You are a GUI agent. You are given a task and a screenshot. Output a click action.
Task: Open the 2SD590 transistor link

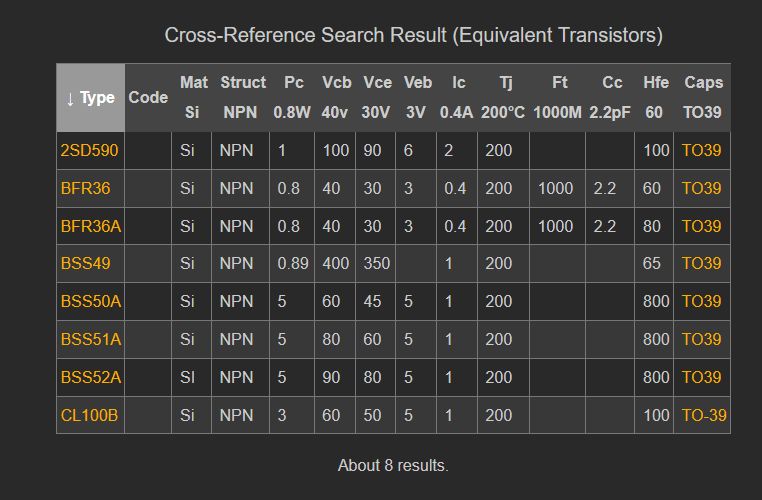pyautogui.click(x=89, y=151)
